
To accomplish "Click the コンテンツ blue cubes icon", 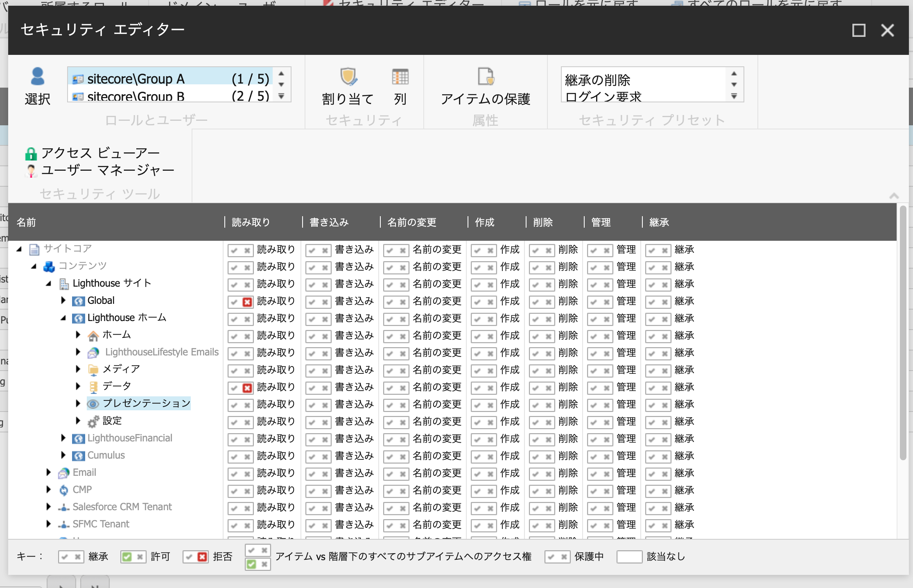I will pos(49,267).
